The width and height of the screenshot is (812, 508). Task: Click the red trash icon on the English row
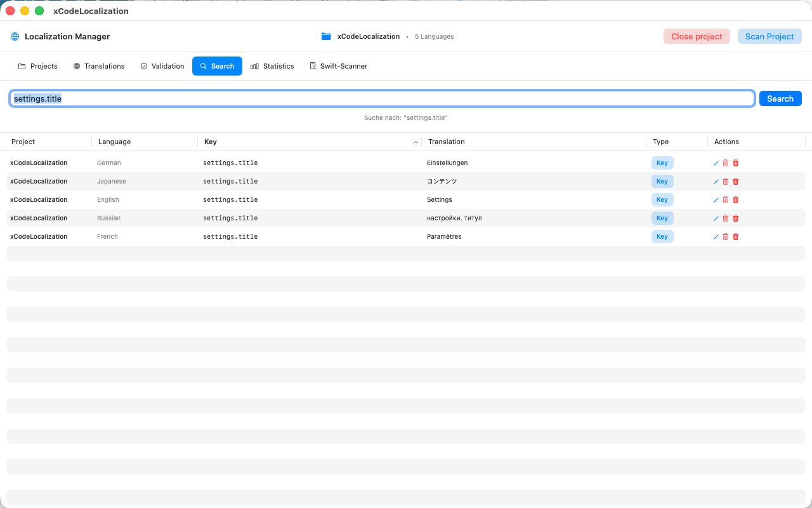735,199
